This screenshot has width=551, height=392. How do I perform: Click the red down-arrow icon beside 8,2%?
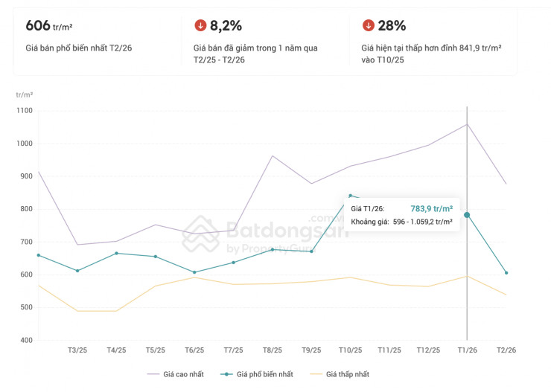(x=200, y=26)
